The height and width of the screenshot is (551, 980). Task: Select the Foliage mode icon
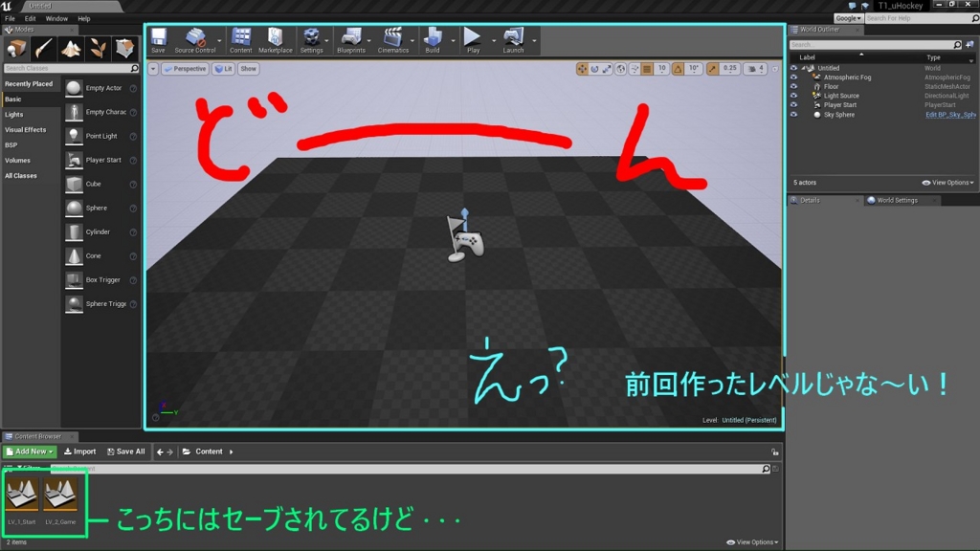click(x=97, y=48)
